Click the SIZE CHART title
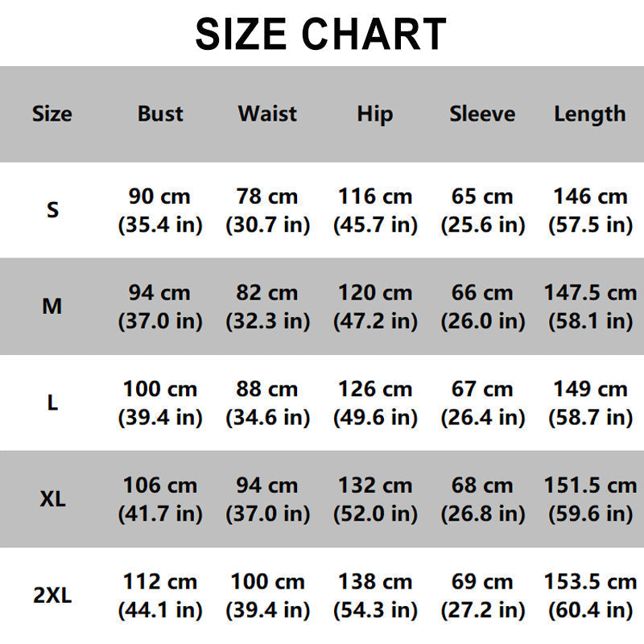Screen dimensions: 644x644 [321, 34]
